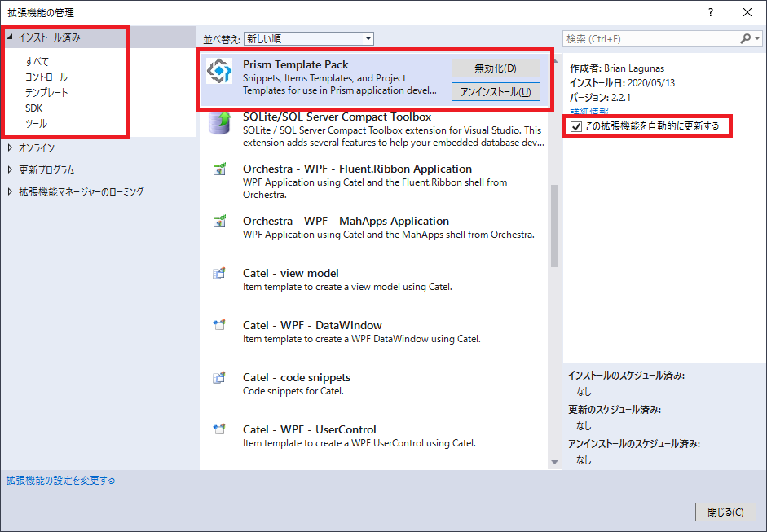Select SQLite/SQL Server Compact Toolbox title

pyautogui.click(x=337, y=117)
